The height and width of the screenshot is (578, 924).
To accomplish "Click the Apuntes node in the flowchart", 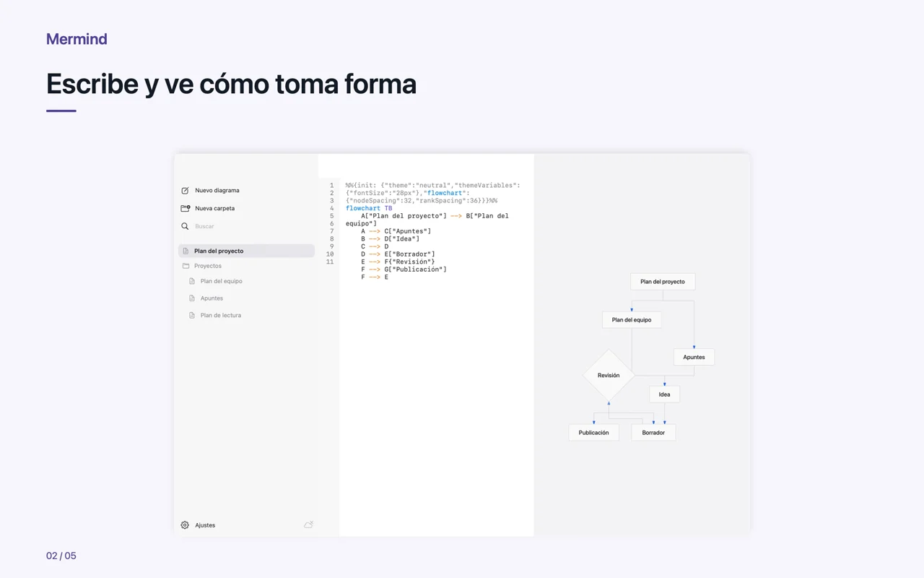I will tap(694, 357).
